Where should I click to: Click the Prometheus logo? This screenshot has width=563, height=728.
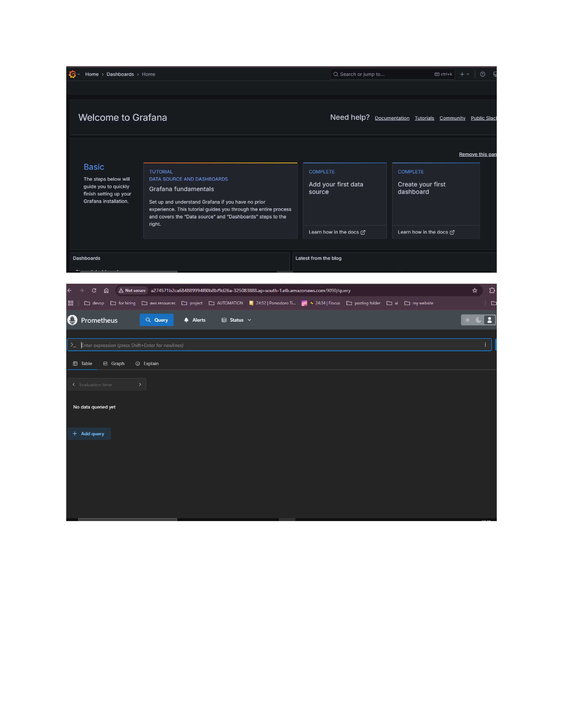pos(72,320)
